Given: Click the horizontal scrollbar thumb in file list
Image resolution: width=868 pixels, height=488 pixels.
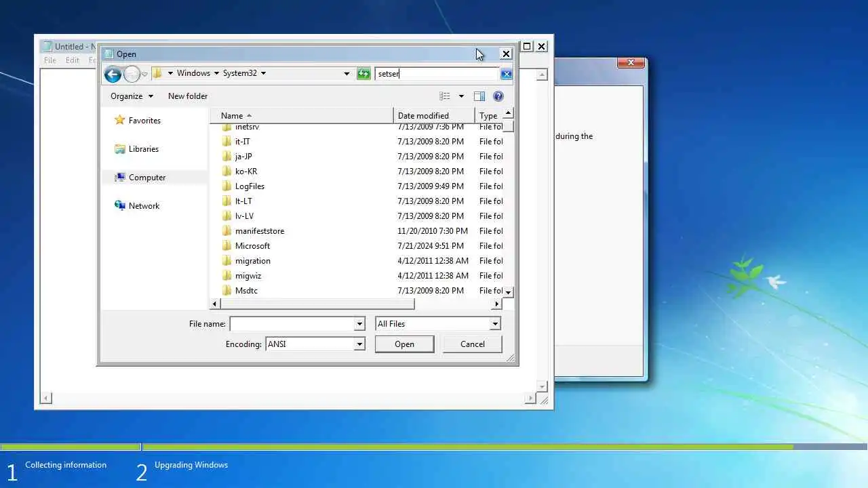Looking at the screenshot, I should 317,304.
